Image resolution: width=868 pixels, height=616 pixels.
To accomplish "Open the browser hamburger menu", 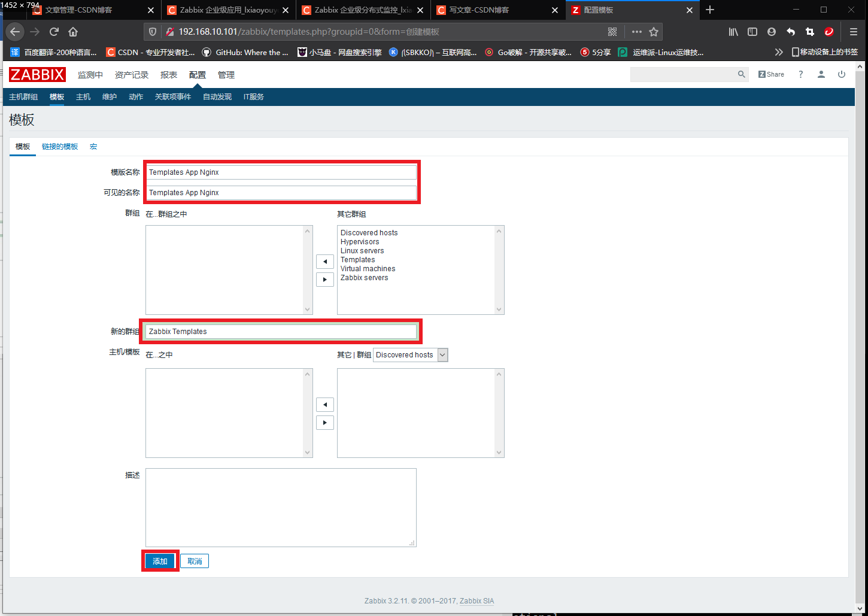I will click(854, 32).
